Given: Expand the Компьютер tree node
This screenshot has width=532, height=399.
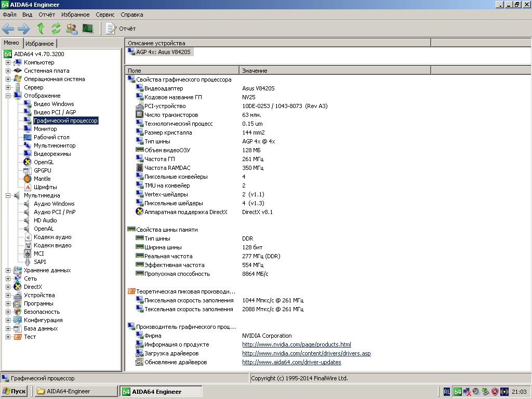Looking at the screenshot, I should click(x=8, y=62).
